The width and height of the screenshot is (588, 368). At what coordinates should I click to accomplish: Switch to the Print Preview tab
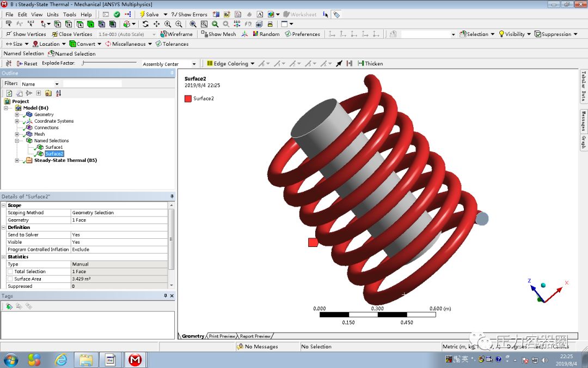click(x=222, y=336)
